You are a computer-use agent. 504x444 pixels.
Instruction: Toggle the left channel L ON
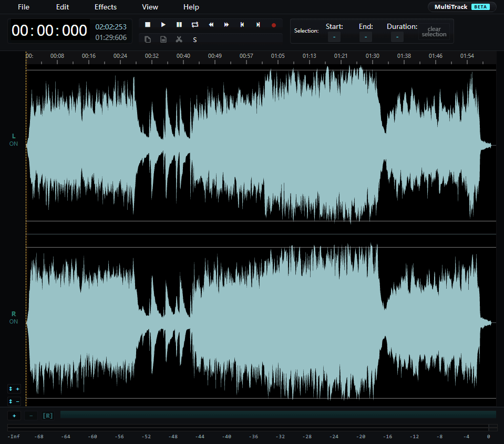pos(14,140)
